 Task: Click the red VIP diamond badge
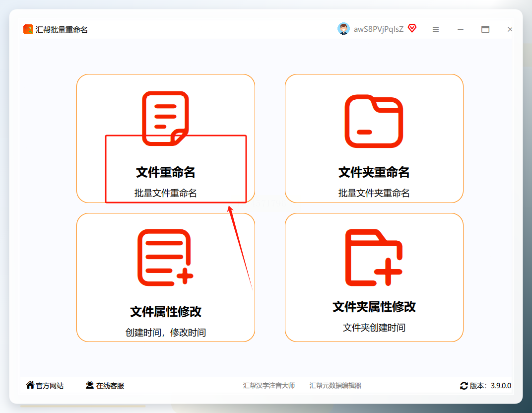pos(412,28)
